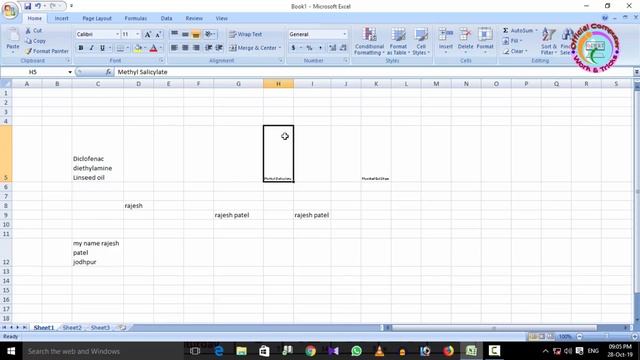Click the Delete cells button
Viewport: 640px width, 360px height.
click(465, 40)
